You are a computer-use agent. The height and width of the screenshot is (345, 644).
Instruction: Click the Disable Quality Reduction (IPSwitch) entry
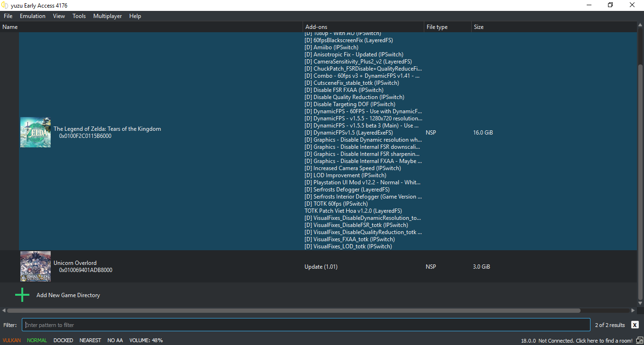point(354,97)
